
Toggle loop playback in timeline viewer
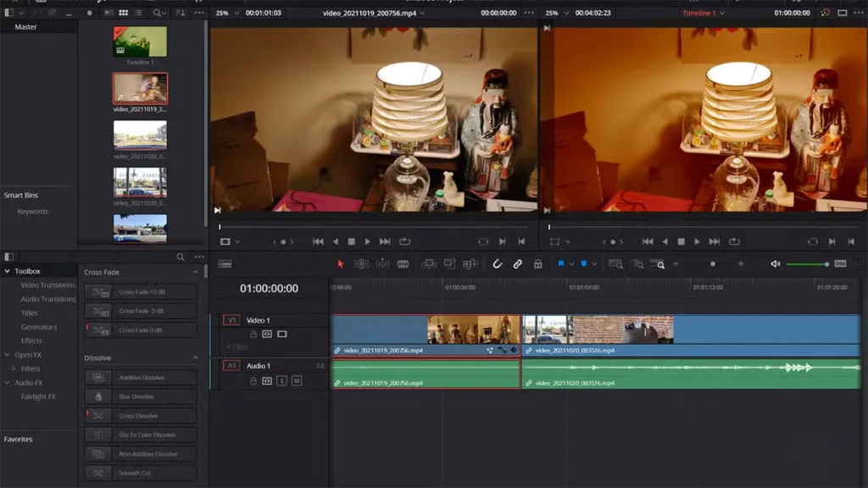734,241
